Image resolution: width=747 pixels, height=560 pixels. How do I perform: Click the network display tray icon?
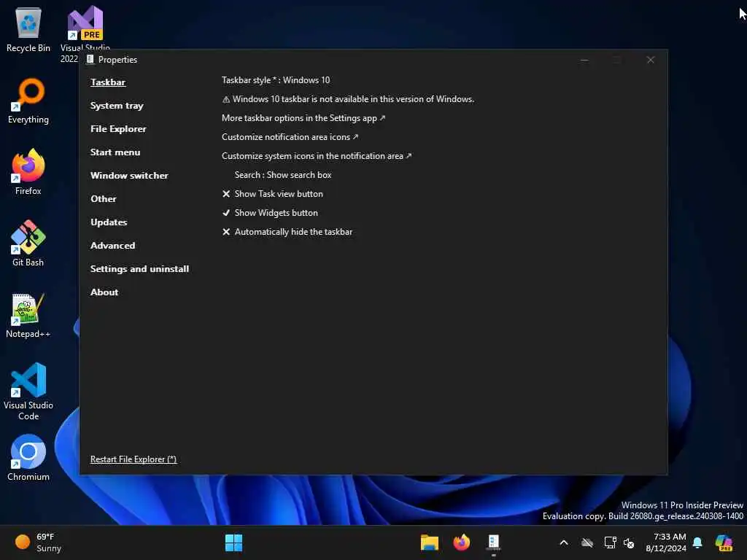coord(610,542)
